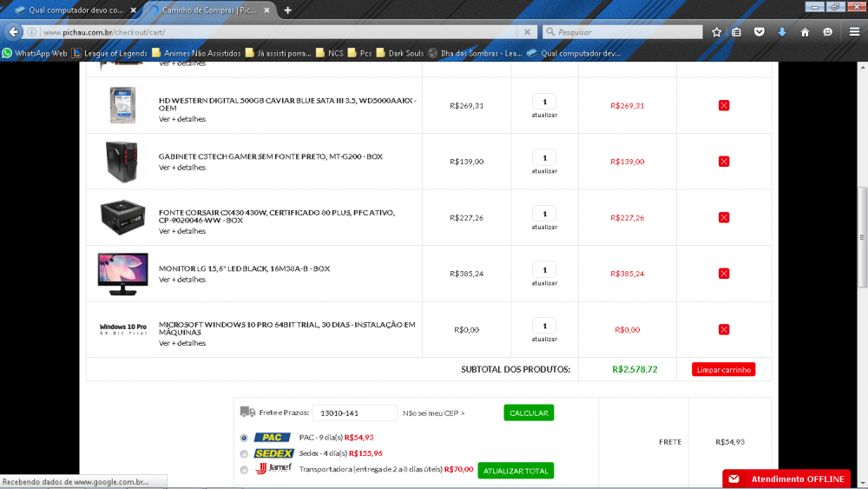Image resolution: width=868 pixels, height=489 pixels.
Task: Open the downloads arrow icon
Action: click(782, 32)
